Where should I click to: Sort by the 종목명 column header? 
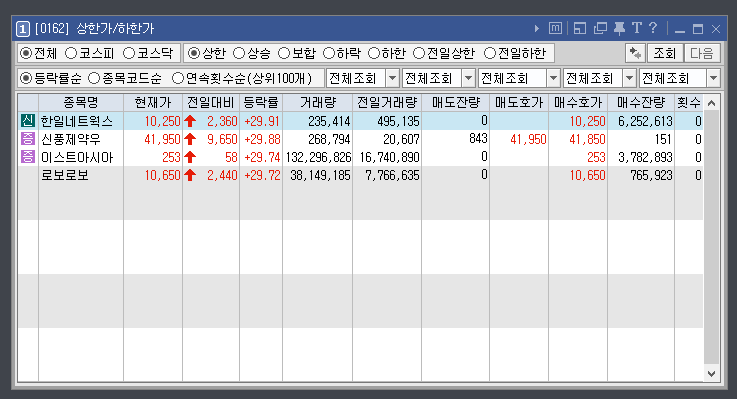pyautogui.click(x=81, y=102)
